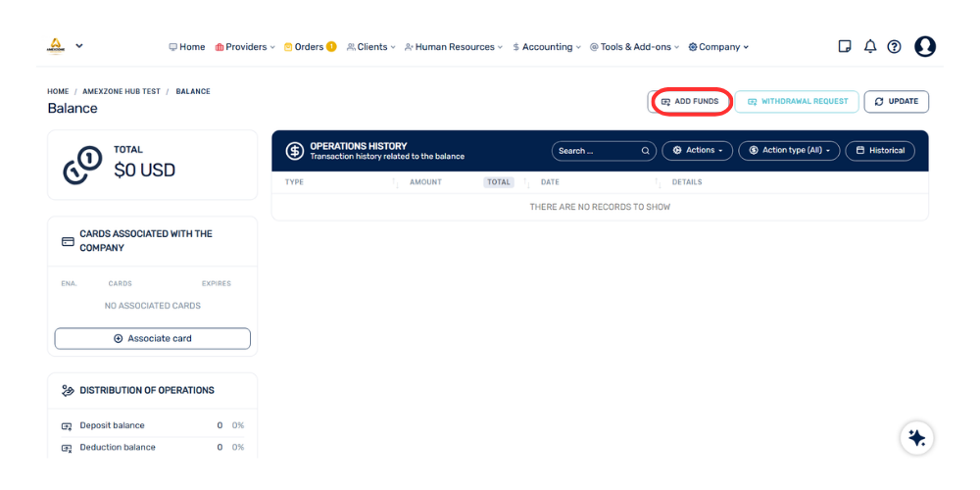Click the credit card icon in Cards panel
980x490 pixels.
(69, 241)
